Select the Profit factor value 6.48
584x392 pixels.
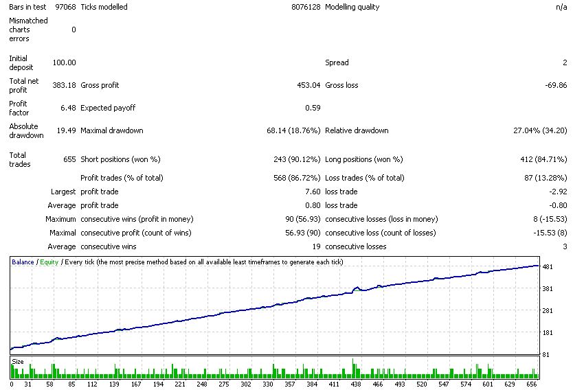tap(68, 108)
